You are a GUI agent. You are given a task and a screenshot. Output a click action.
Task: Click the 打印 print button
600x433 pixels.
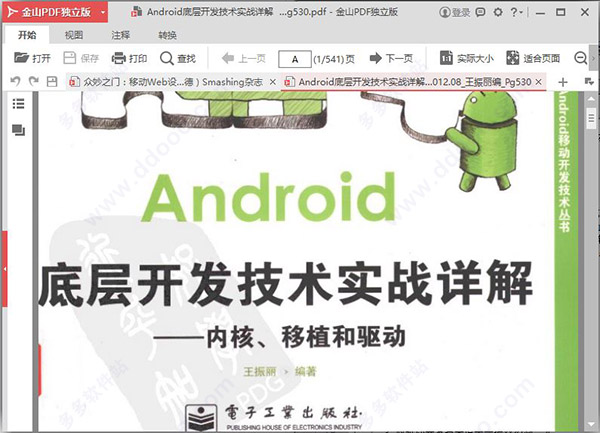click(x=129, y=58)
